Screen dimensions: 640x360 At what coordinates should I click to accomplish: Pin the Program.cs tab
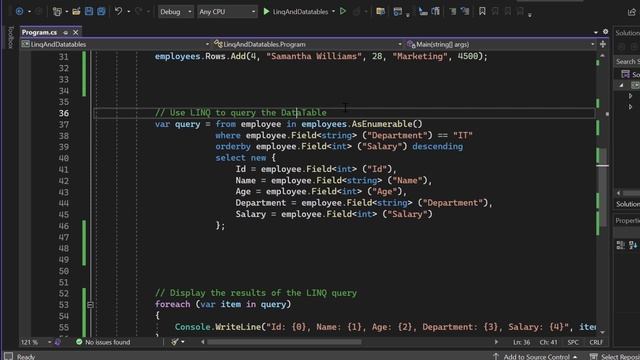click(65, 32)
